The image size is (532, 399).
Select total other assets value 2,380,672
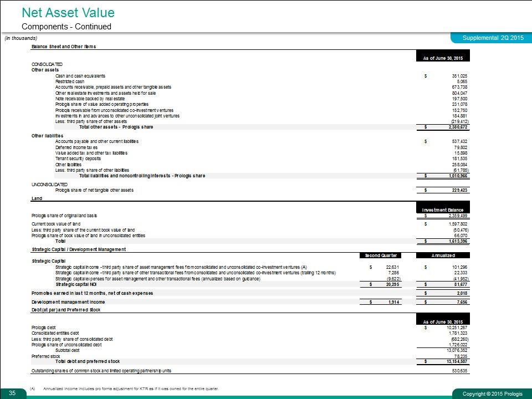coord(458,127)
